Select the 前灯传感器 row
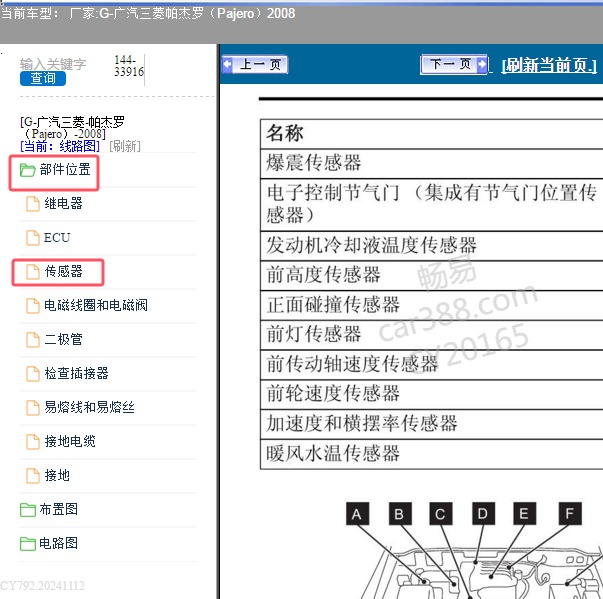This screenshot has width=603, height=599. point(431,335)
